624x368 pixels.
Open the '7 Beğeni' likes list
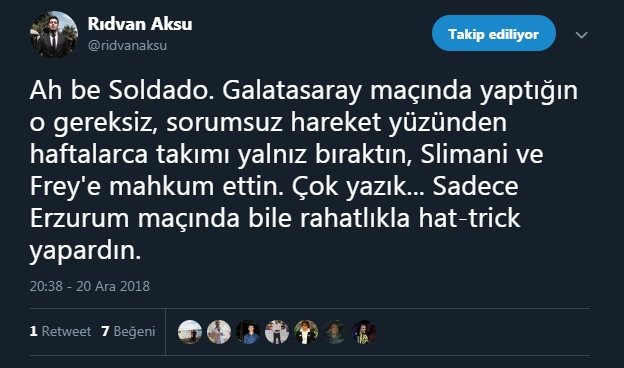click(x=128, y=331)
